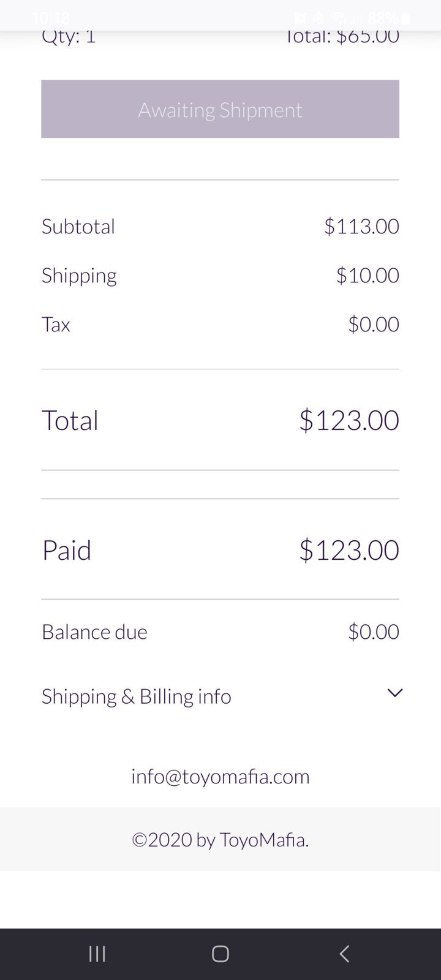Expand the Shipping & Billing info chevron

tap(395, 693)
